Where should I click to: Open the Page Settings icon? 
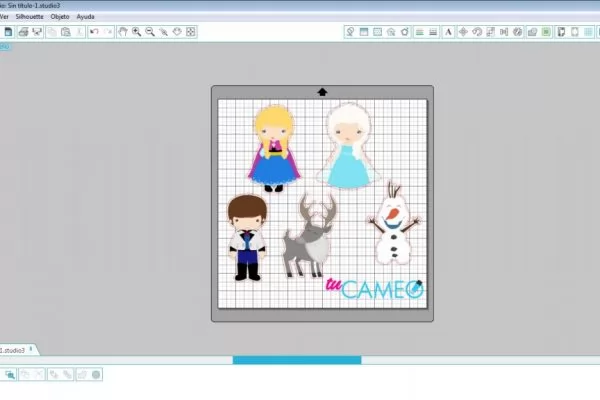[561, 32]
